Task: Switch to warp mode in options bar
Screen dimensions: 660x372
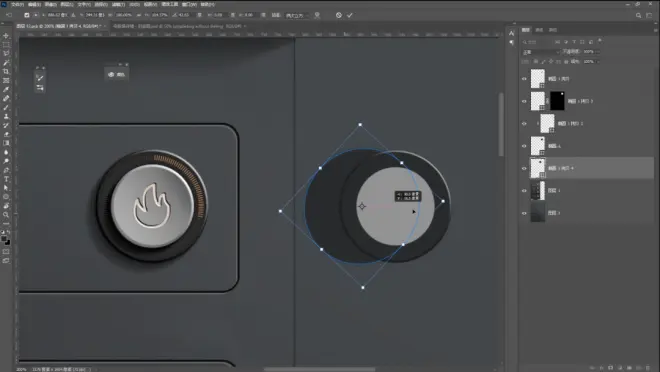Action: click(x=317, y=15)
